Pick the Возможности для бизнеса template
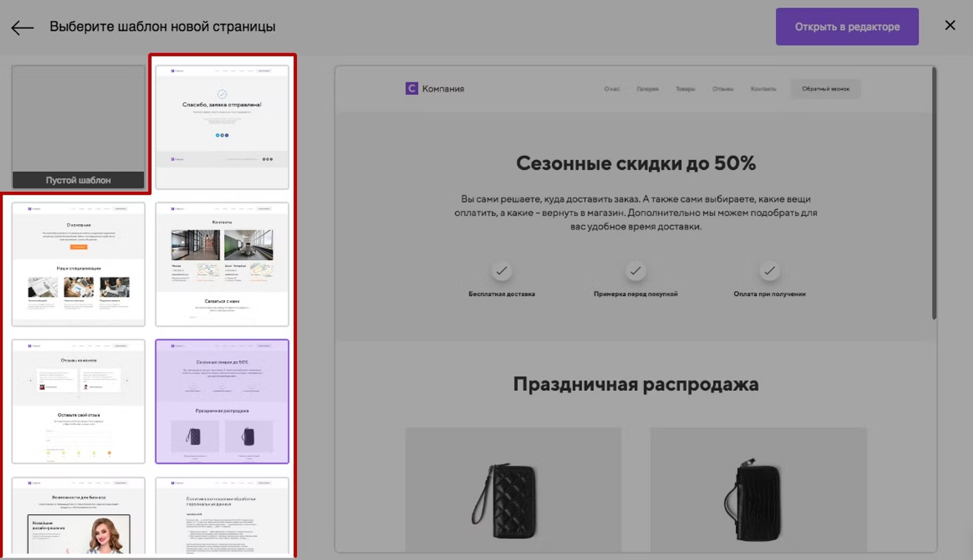973x560 pixels. point(79,515)
